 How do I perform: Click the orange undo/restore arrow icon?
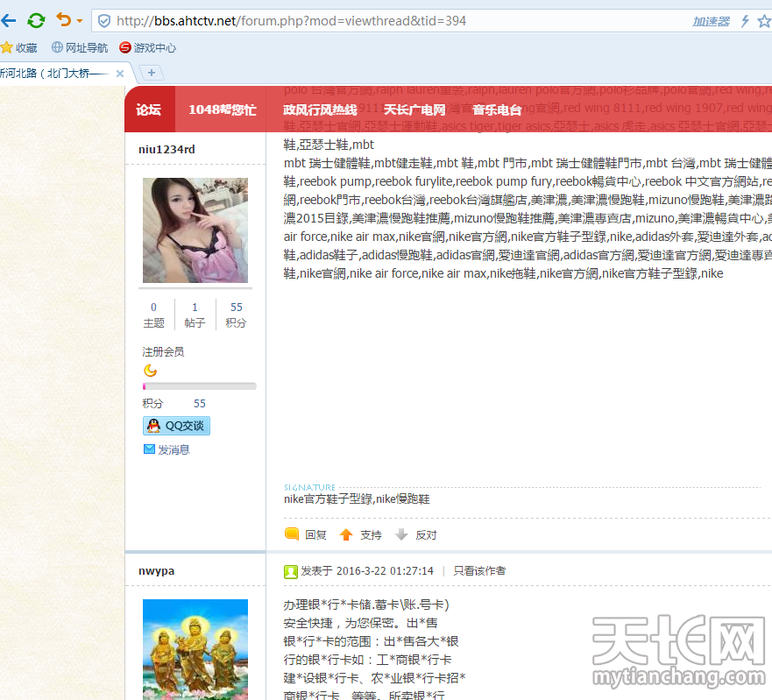click(63, 19)
